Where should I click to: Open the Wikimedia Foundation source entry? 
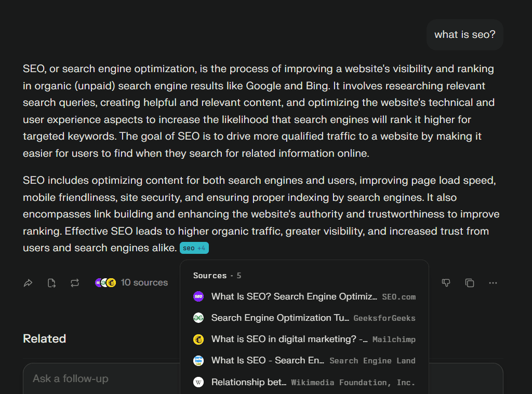point(249,382)
